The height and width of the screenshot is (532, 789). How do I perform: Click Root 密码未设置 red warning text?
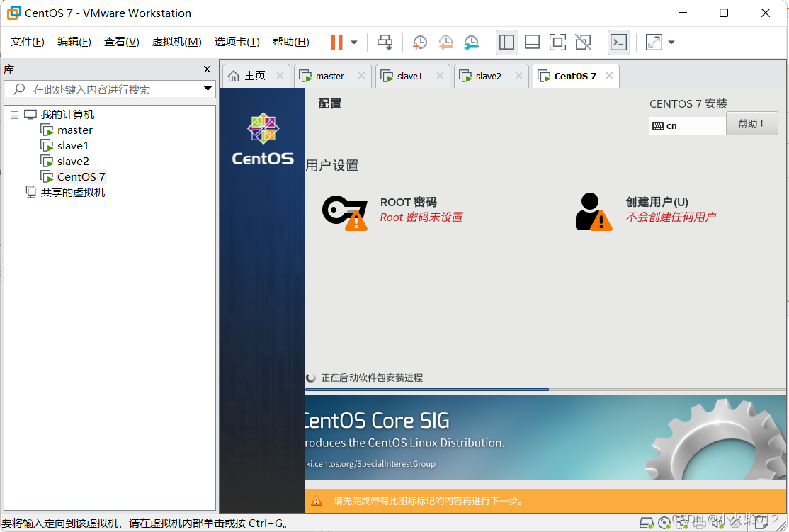click(421, 217)
